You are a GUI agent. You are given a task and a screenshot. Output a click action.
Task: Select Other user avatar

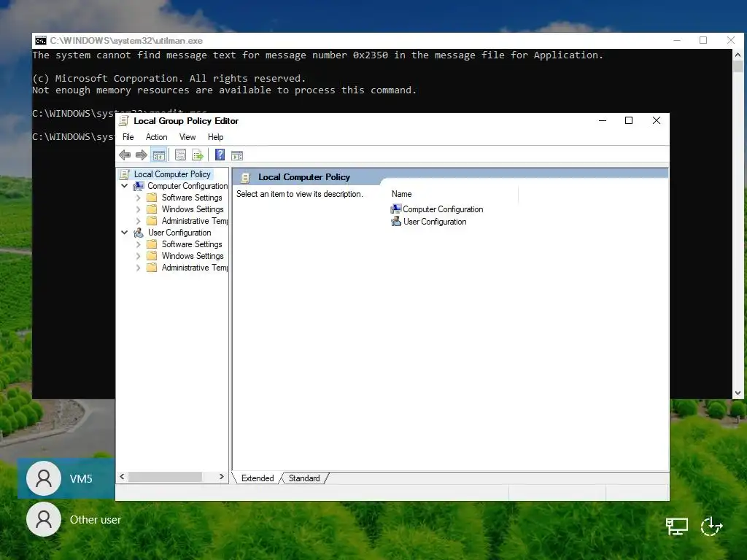coord(43,519)
